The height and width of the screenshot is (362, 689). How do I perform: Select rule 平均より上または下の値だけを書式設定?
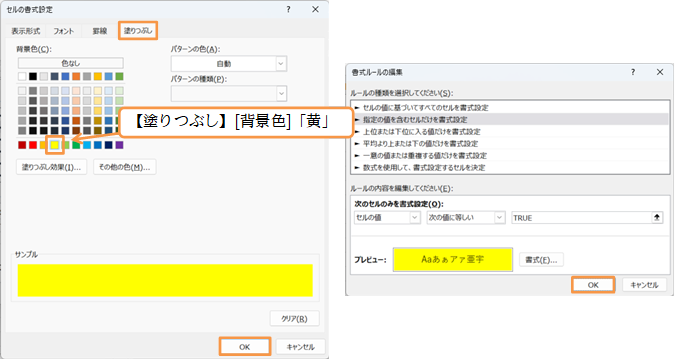pos(510,143)
